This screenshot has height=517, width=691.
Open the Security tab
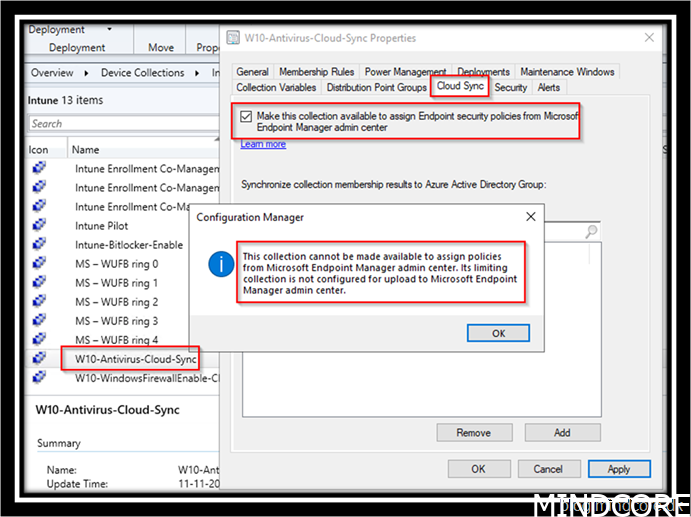510,88
